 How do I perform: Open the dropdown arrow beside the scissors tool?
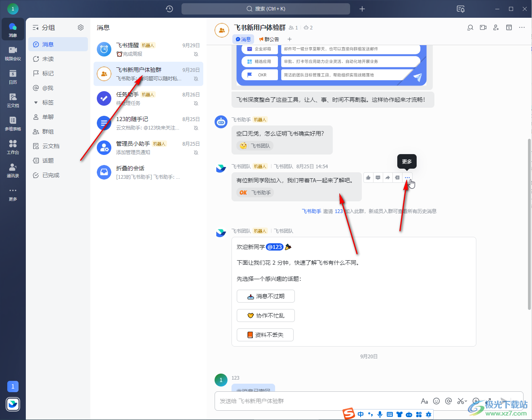466,401
